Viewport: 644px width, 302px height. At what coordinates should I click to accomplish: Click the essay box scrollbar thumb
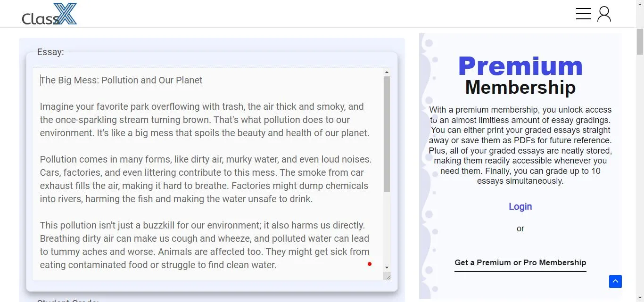(387, 134)
